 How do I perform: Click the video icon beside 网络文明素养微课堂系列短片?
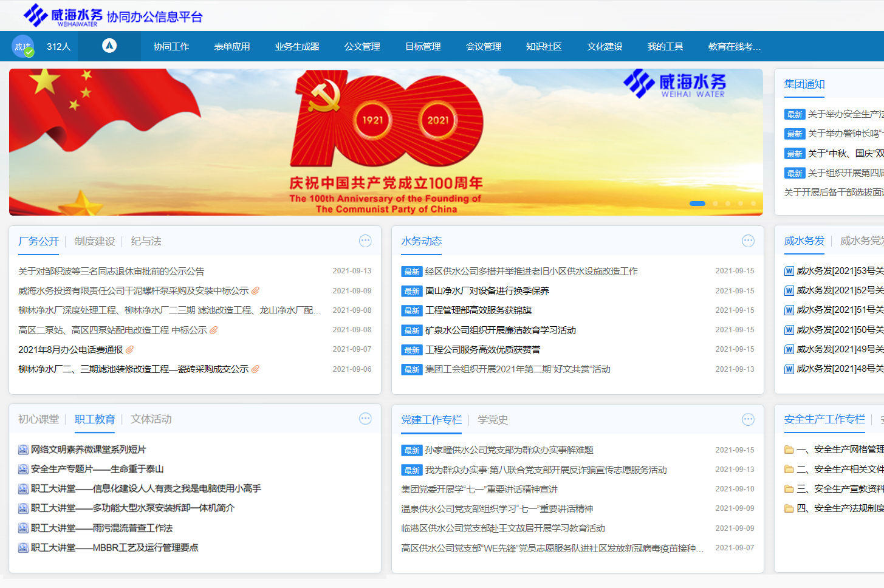(23, 450)
